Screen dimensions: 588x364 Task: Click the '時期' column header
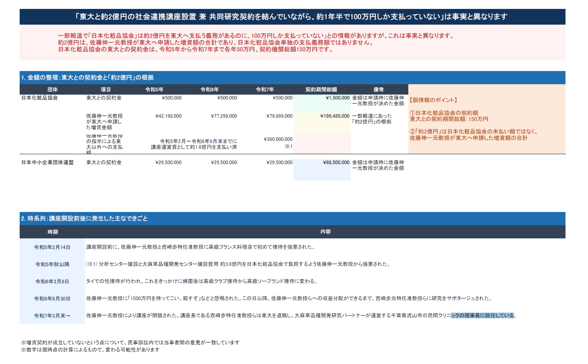click(x=53, y=232)
